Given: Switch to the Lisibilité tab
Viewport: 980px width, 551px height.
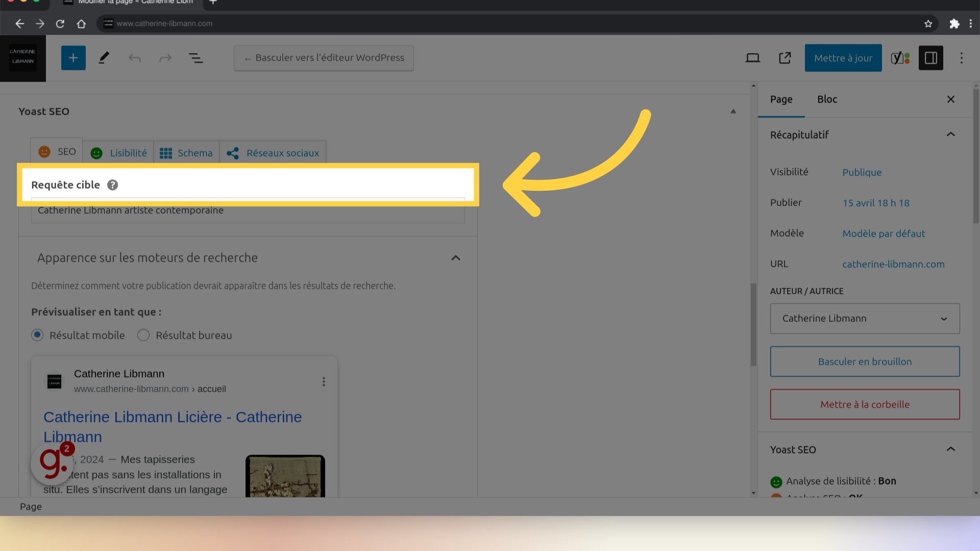Looking at the screenshot, I should [118, 153].
